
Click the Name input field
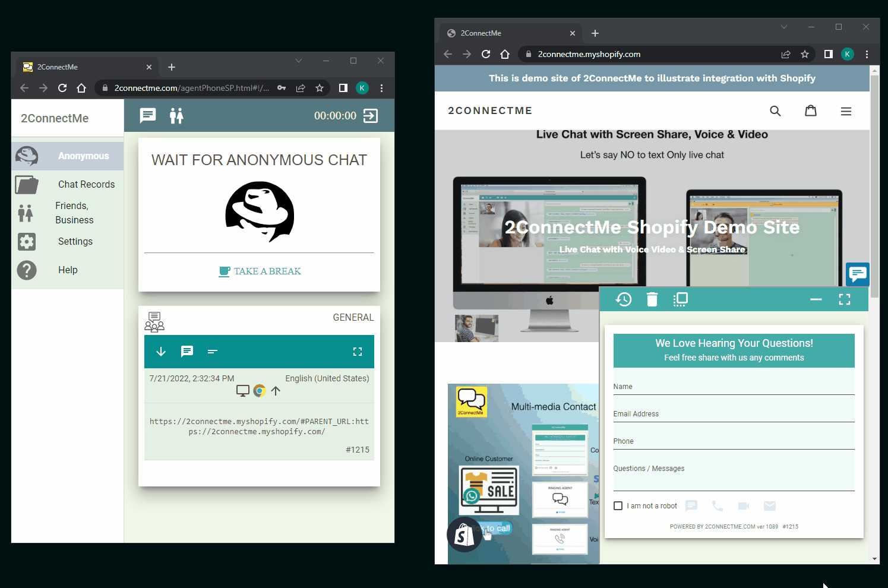click(734, 387)
